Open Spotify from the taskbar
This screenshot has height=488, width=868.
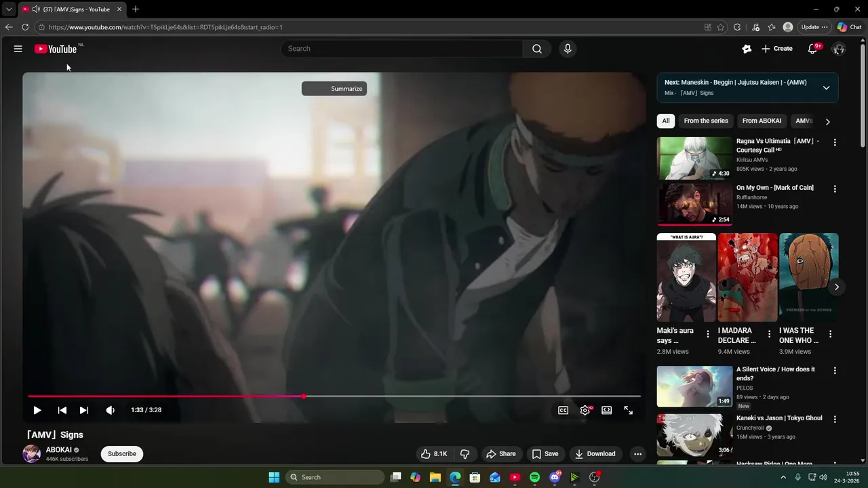534,477
